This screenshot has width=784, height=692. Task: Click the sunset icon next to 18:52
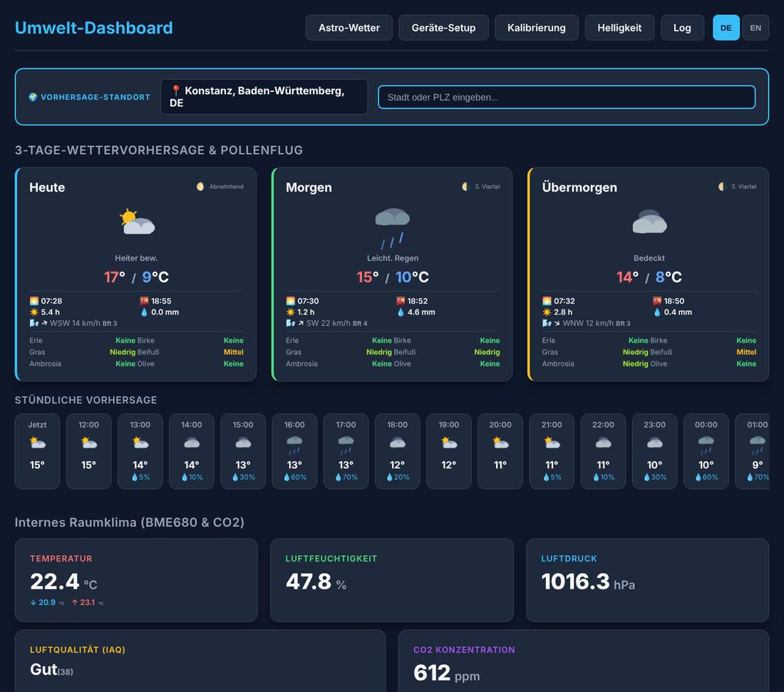401,301
